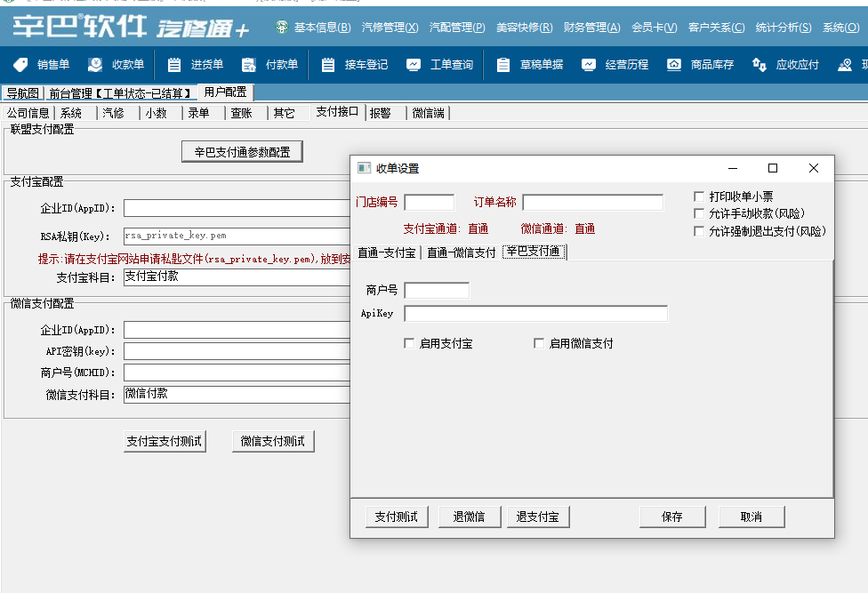
Task: Focus the 商户号 field in dialog
Action: pyautogui.click(x=437, y=291)
